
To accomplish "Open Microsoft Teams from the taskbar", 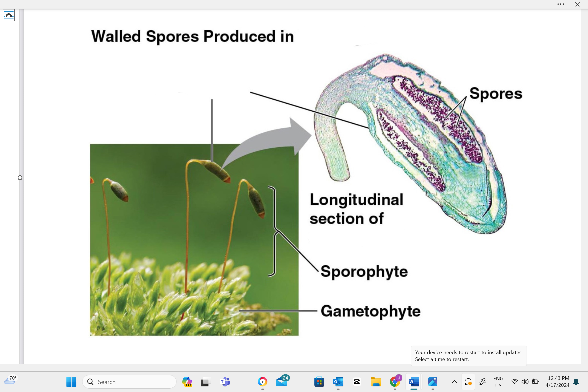I will pyautogui.click(x=225, y=382).
